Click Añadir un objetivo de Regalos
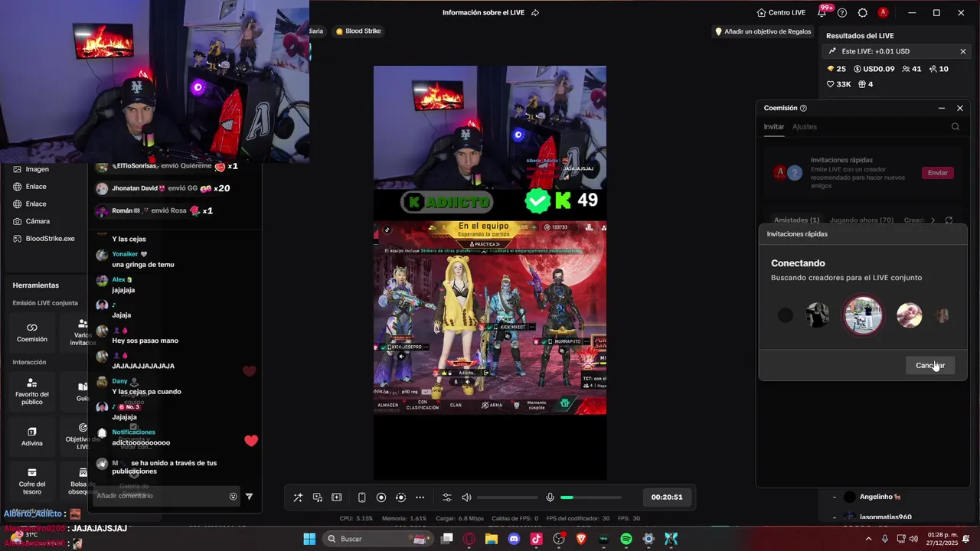This screenshot has height=551, width=980. coord(763,31)
